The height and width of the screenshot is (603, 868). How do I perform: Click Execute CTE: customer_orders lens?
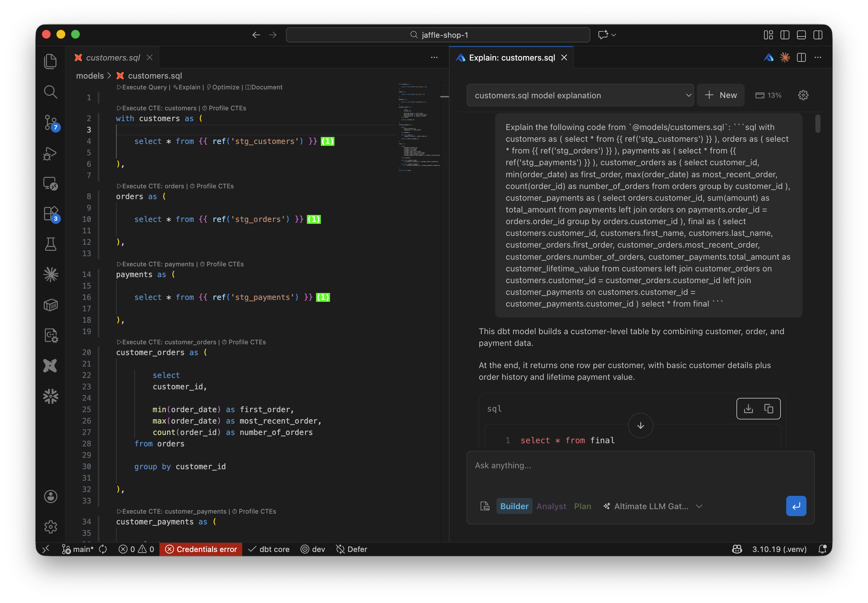(166, 342)
